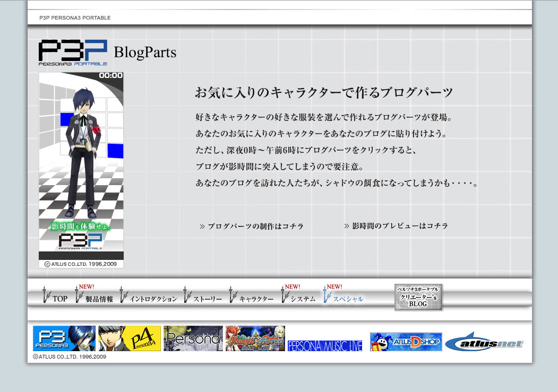The height and width of the screenshot is (392, 558).
Task: Open the Persona banner
Action: [x=193, y=338]
